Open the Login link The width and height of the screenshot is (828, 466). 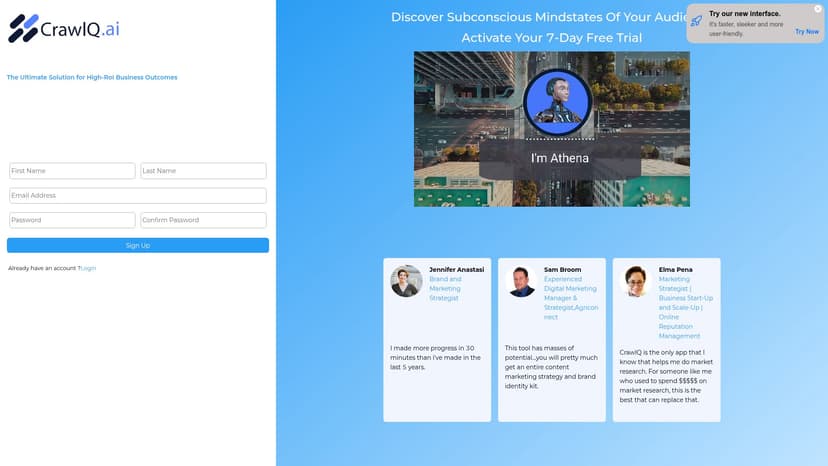[89, 268]
